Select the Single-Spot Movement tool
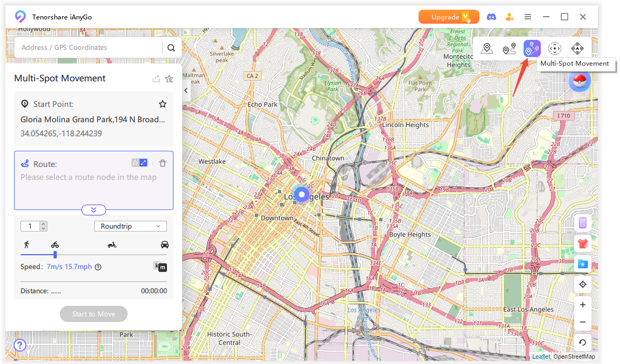Viewport: 620px width, 364px height. (x=509, y=49)
